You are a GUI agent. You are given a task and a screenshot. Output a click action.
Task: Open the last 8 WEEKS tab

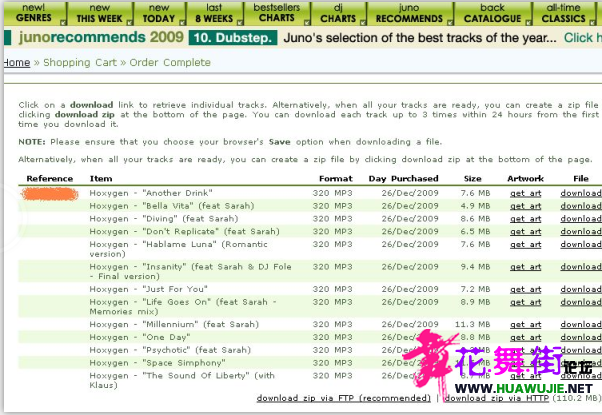pyautogui.click(x=214, y=13)
